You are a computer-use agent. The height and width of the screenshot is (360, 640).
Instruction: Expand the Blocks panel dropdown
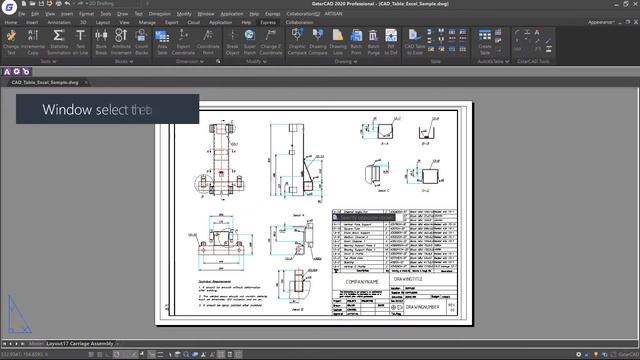tap(124, 62)
